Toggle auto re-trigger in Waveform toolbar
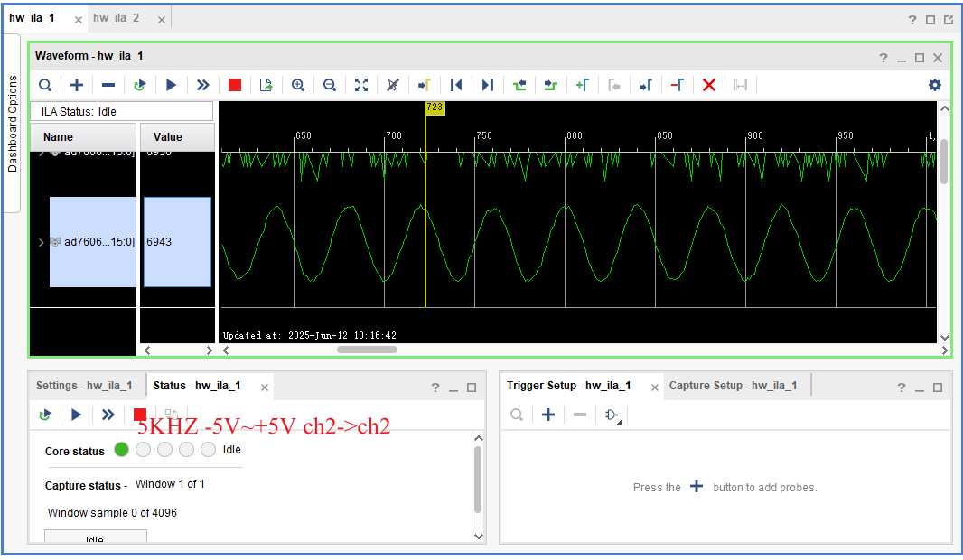 [x=139, y=85]
